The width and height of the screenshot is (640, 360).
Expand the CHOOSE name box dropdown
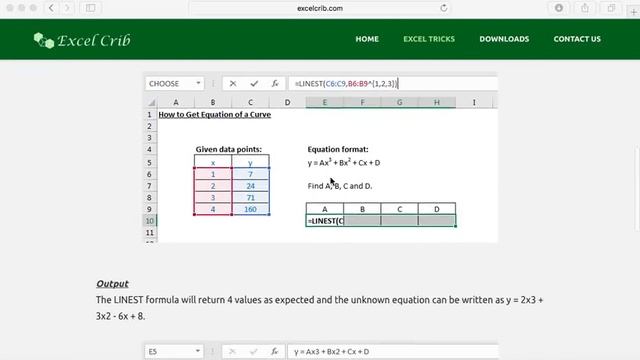pyautogui.click(x=198, y=83)
